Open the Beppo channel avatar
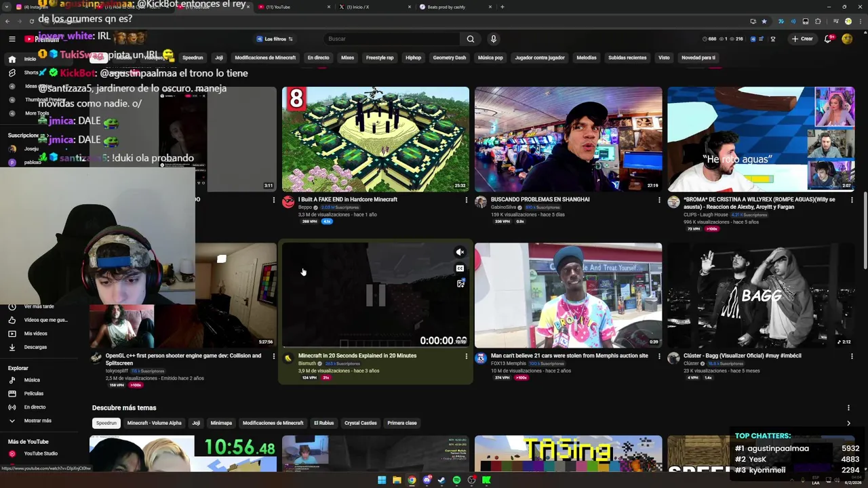This screenshot has width=868, height=488. point(288,202)
